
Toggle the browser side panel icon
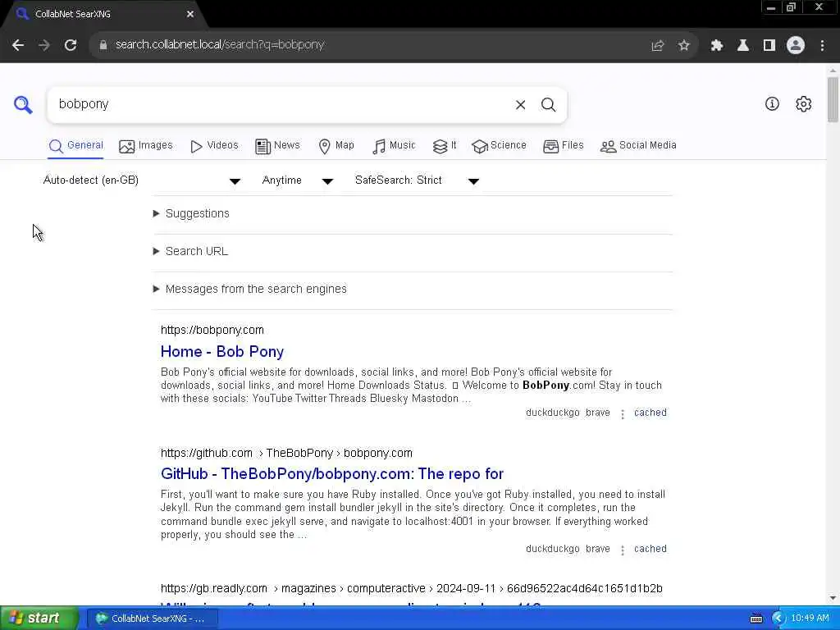tap(769, 46)
